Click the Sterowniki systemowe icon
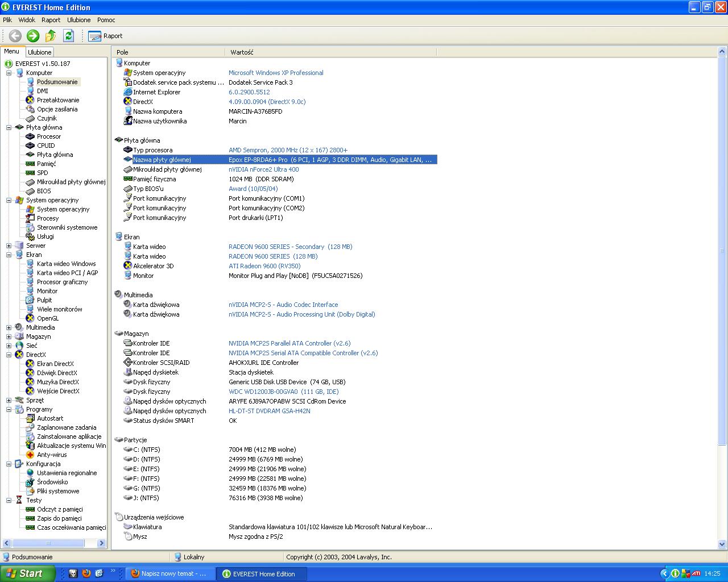 coord(30,227)
